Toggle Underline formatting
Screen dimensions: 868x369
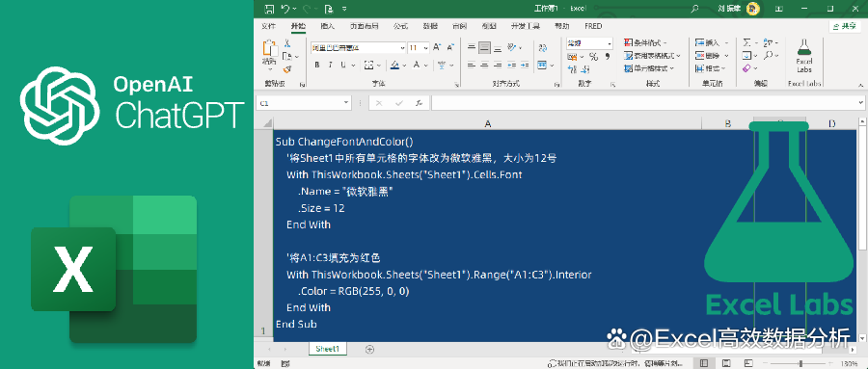click(x=343, y=65)
